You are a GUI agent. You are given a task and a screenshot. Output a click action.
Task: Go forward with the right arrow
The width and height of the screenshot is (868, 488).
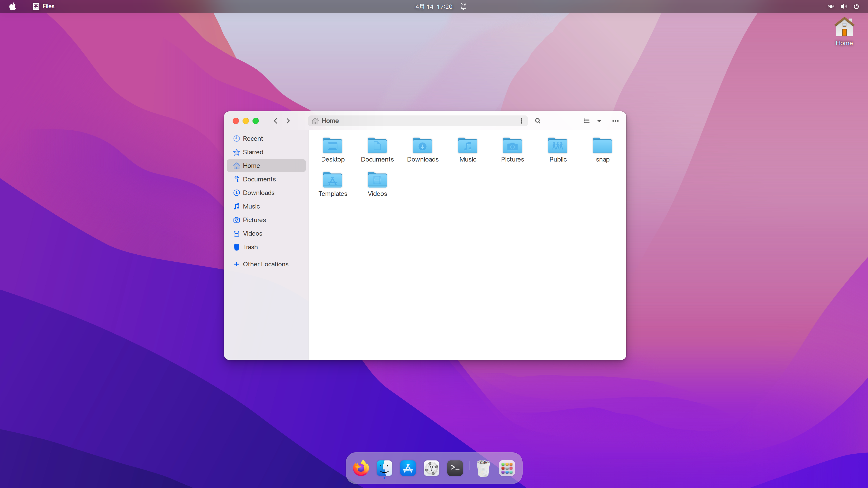click(288, 121)
